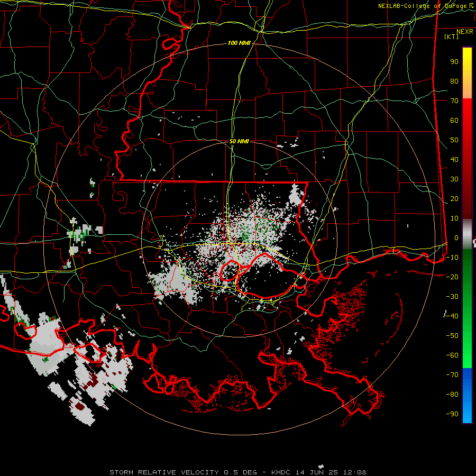Click the "0.5 DEG" elevation text
The width and height of the screenshot is (476, 476).
tap(241, 472)
